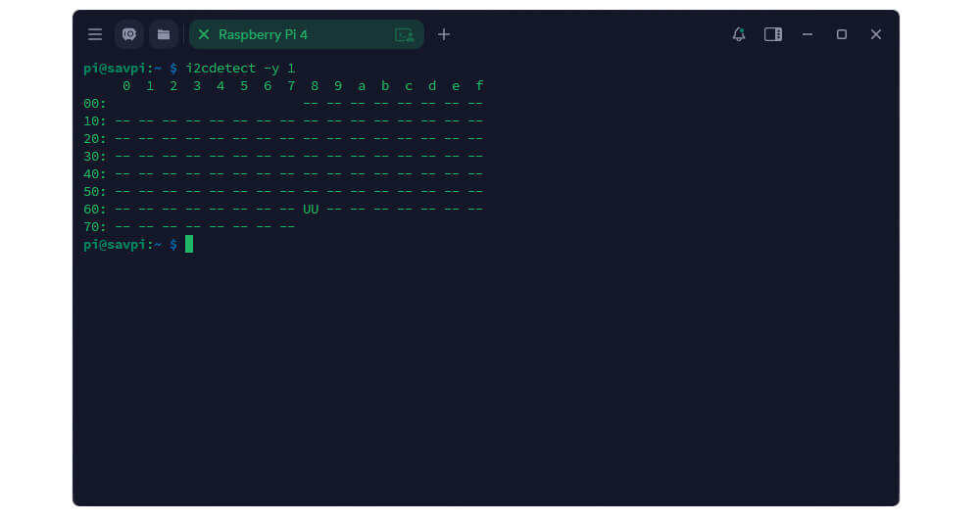
Task: Open notifications bell
Action: [739, 34]
